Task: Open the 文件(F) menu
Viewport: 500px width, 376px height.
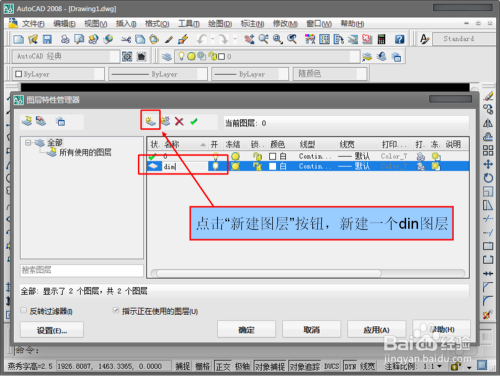Action: (x=33, y=24)
